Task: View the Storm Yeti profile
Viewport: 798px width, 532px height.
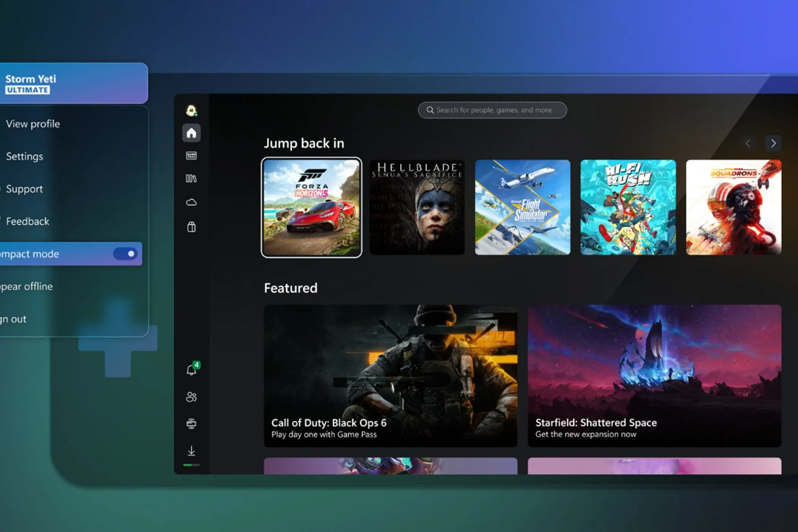Action: (33, 123)
